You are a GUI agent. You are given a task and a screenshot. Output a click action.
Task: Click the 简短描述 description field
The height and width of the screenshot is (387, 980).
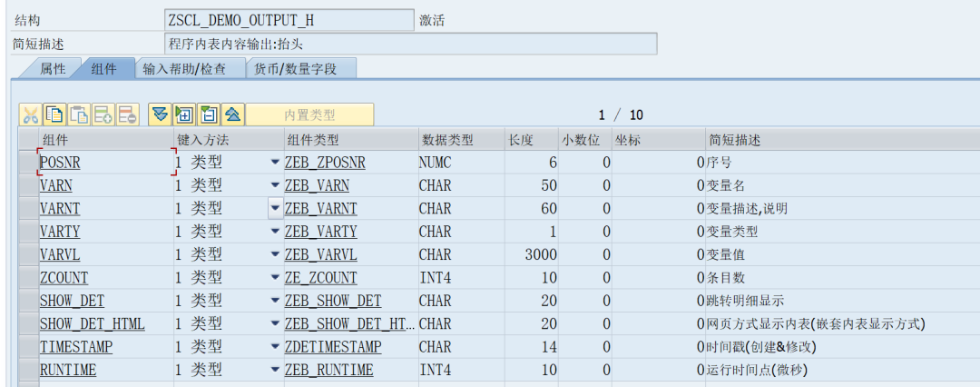click(410, 45)
